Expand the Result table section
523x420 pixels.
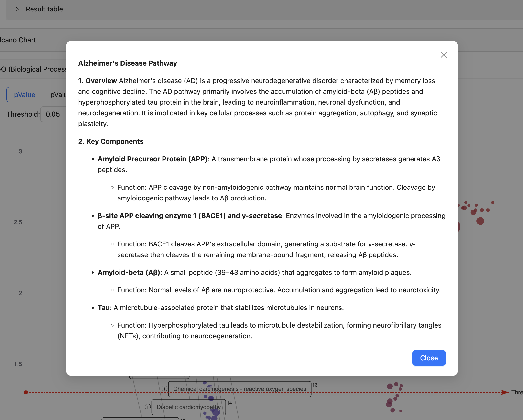[44, 9]
